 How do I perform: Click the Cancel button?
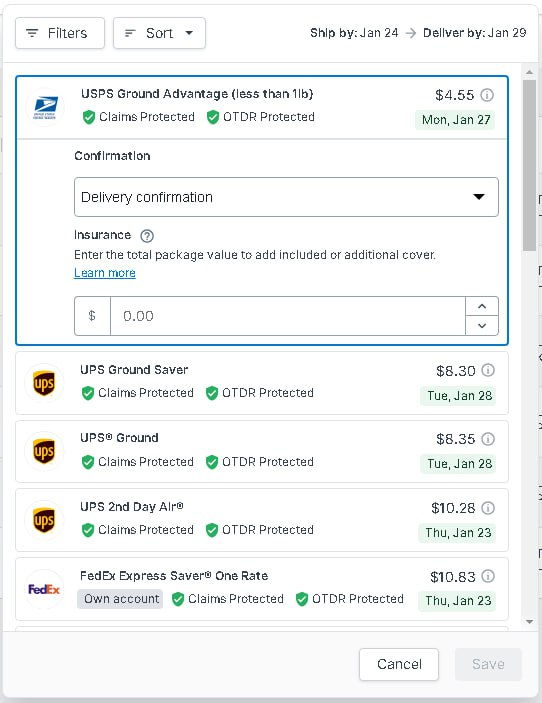click(399, 664)
